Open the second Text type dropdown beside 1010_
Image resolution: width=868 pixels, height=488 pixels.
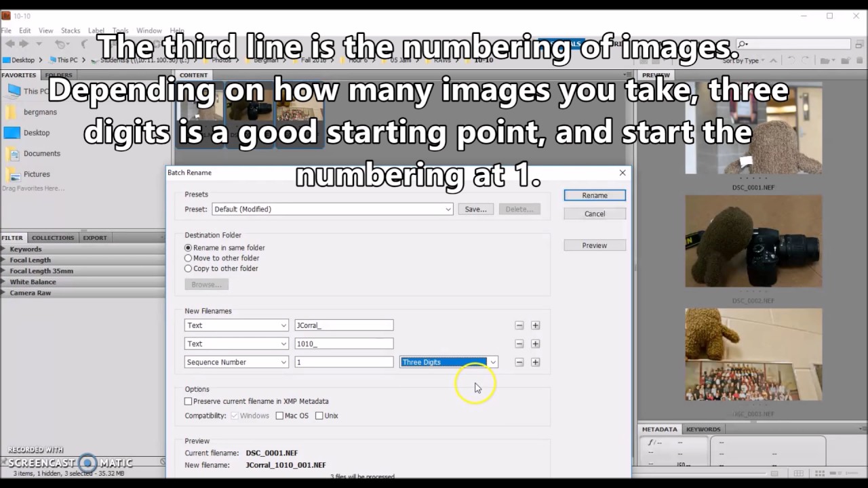236,344
